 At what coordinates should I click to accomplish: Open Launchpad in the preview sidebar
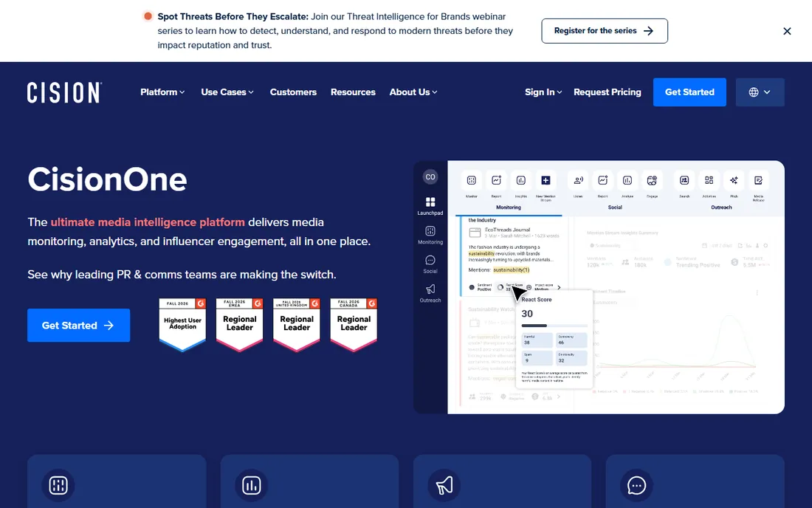(430, 205)
